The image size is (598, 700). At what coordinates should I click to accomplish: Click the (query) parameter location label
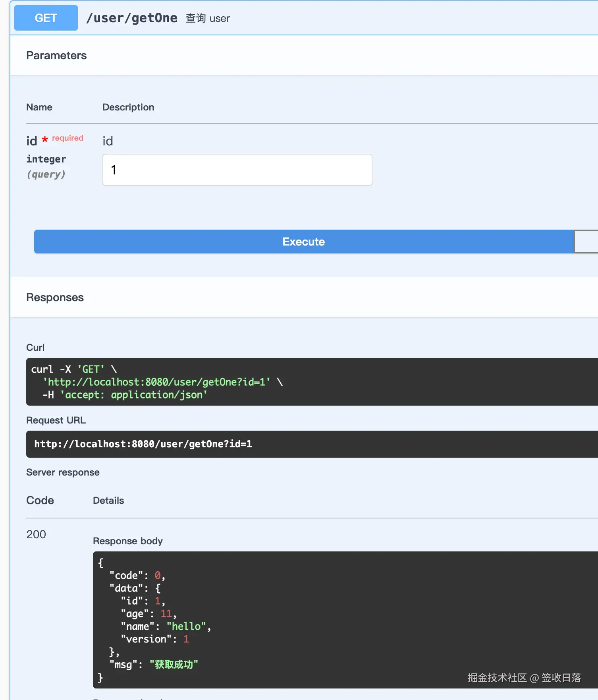tap(46, 174)
